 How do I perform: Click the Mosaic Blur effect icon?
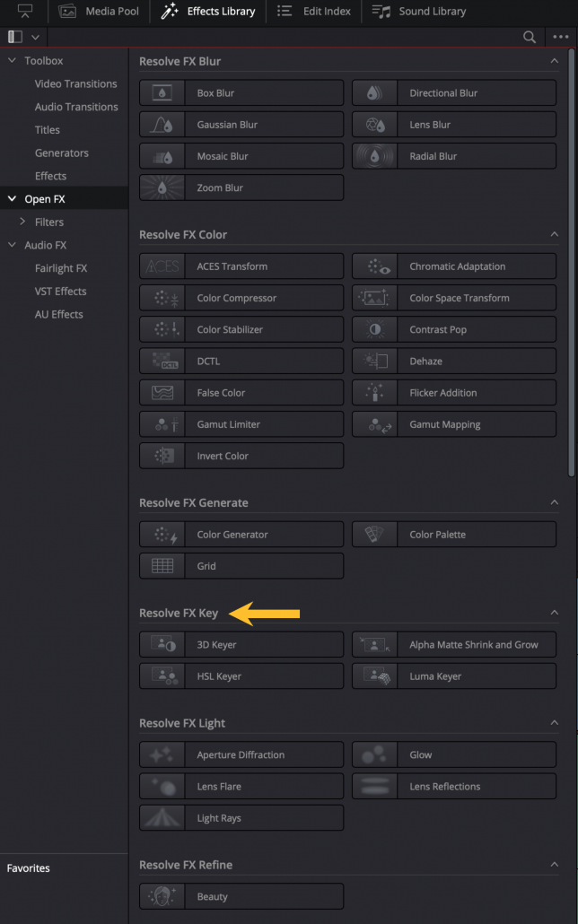[x=162, y=156]
